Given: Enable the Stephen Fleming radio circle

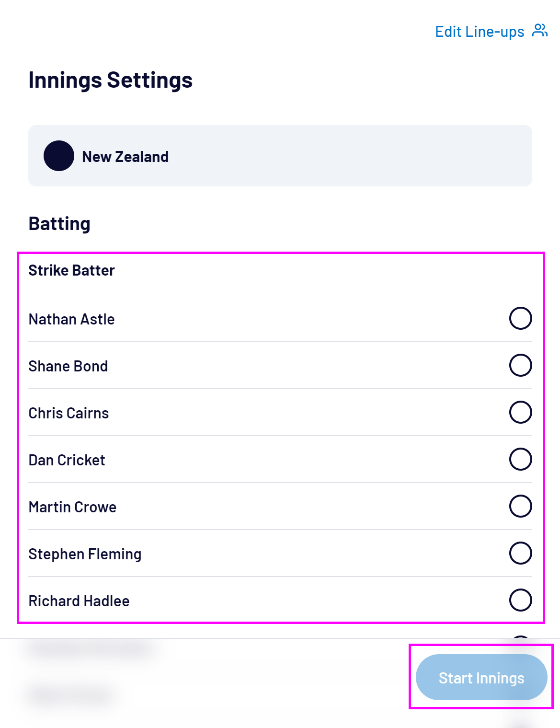Looking at the screenshot, I should (x=520, y=553).
